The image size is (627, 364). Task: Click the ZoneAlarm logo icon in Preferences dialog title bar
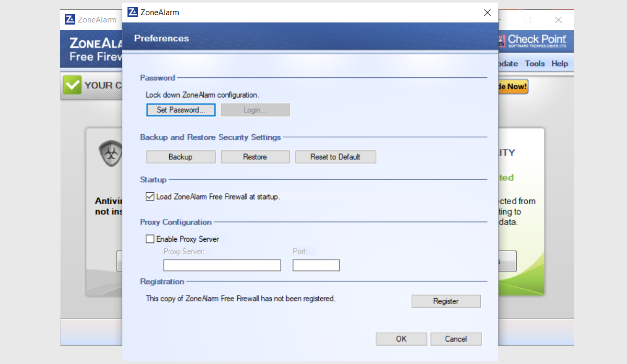[x=133, y=12]
